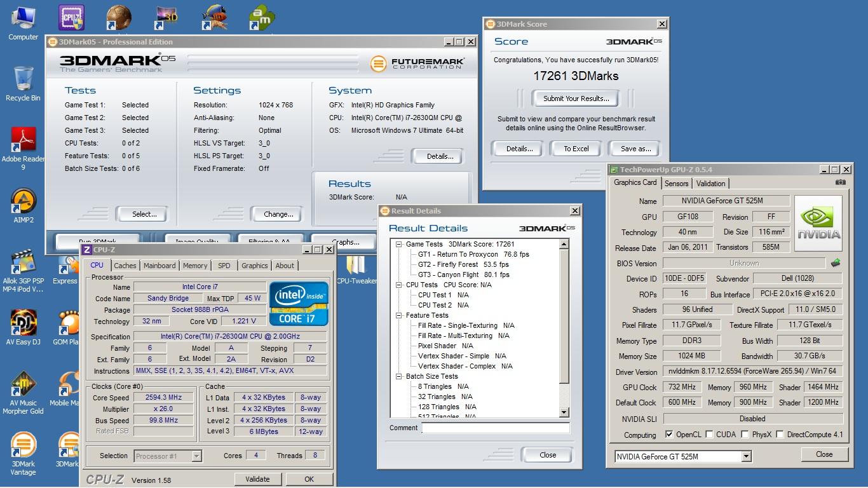Open the AV Easy DJ shortcut

pyautogui.click(x=23, y=328)
